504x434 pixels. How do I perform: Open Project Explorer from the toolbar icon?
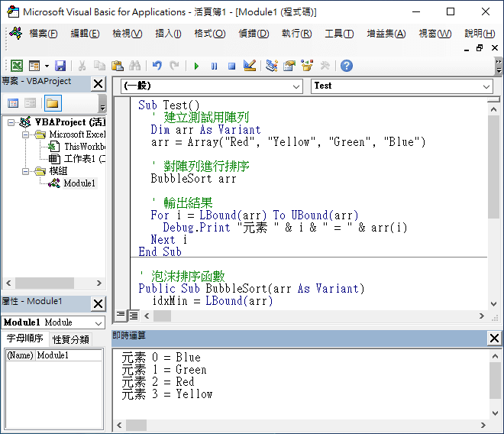click(272, 66)
